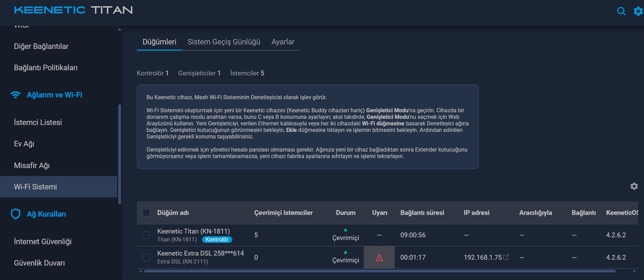This screenshot has width=644, height=280.
Task: Filter nodes by Genişleticiler 1
Action: point(199,73)
